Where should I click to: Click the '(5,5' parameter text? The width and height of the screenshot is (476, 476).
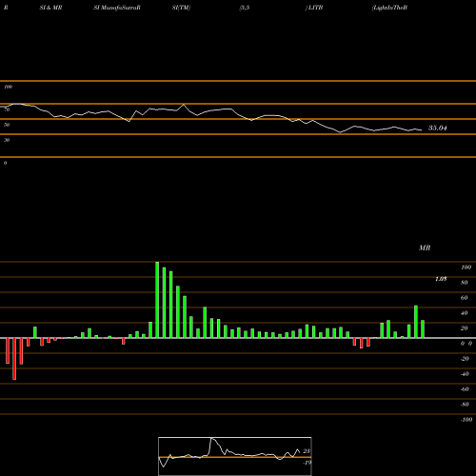click(x=245, y=8)
